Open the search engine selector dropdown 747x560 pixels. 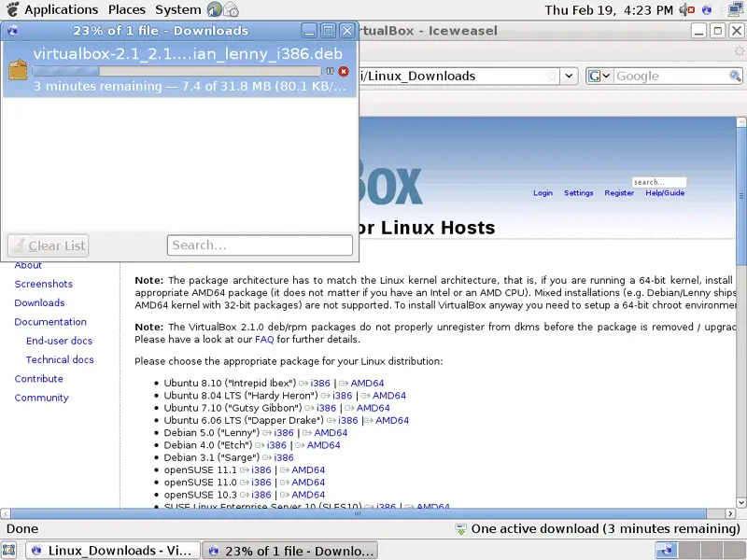(x=599, y=76)
